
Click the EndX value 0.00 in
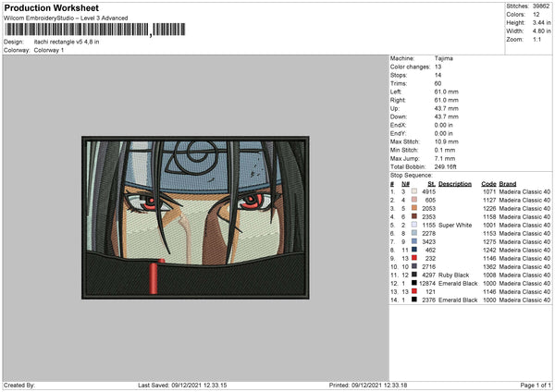pyautogui.click(x=443, y=125)
